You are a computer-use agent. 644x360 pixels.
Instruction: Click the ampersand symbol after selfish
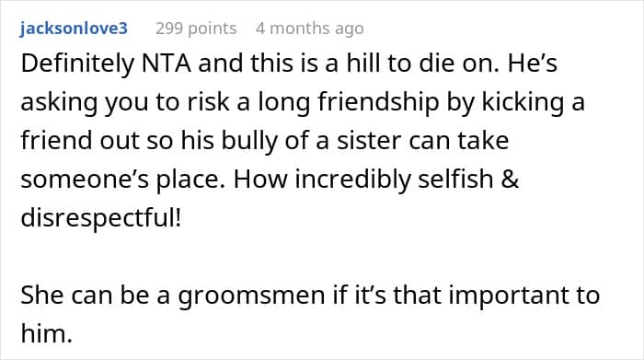pos(510,180)
